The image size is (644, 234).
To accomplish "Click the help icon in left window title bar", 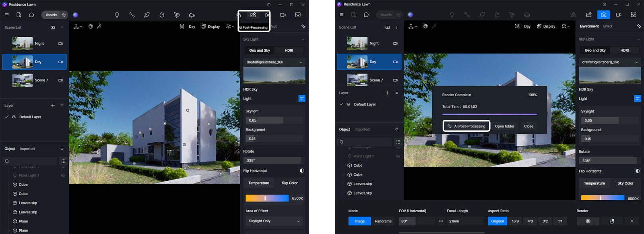I will tap(268, 4).
